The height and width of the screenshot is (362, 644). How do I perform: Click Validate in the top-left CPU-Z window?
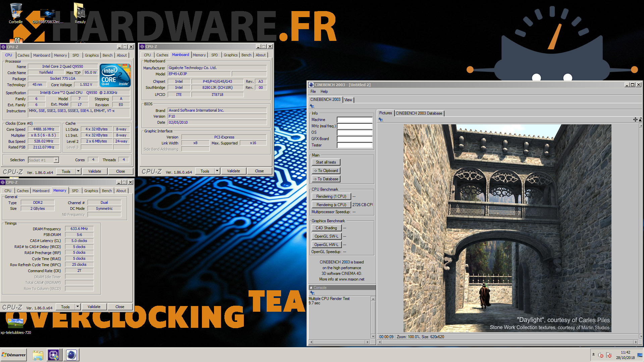tap(95, 171)
